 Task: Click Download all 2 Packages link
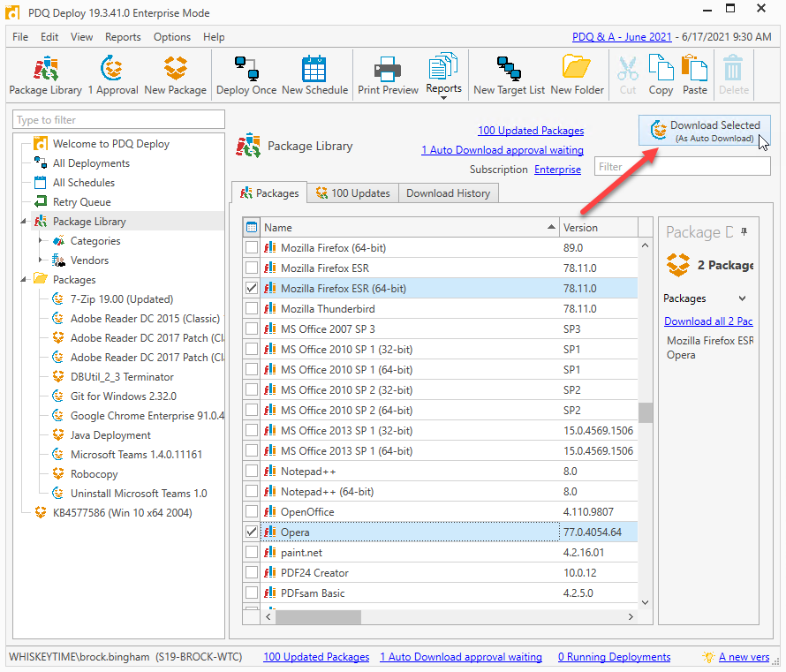pos(708,321)
